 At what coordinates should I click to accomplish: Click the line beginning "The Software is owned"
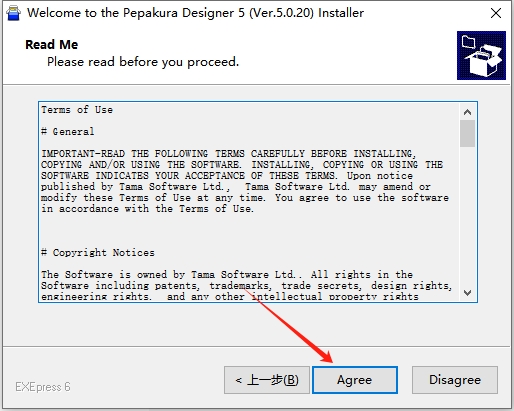tap(227, 275)
